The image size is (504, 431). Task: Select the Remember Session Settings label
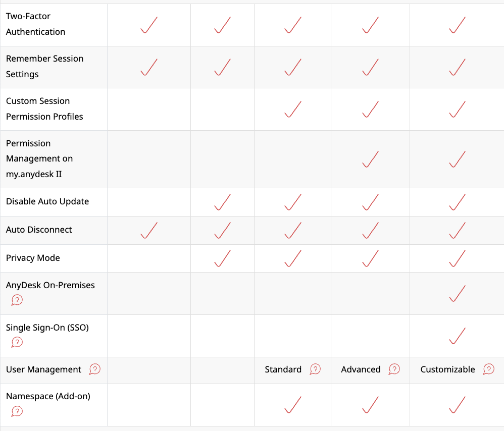pyautogui.click(x=44, y=66)
